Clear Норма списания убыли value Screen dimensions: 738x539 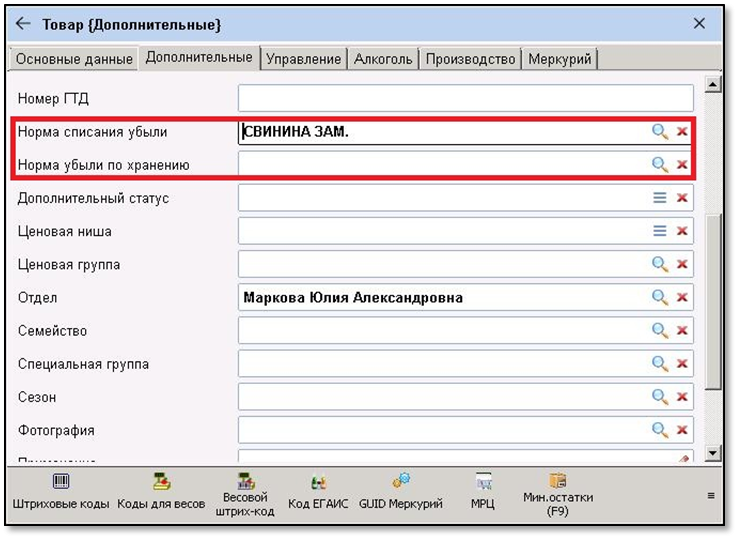[682, 132]
